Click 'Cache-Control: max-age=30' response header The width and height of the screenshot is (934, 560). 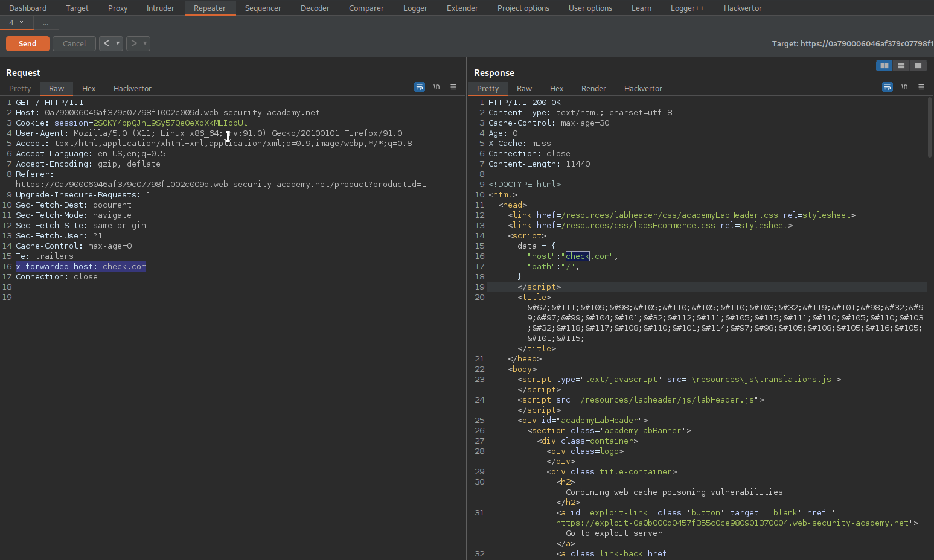(549, 123)
